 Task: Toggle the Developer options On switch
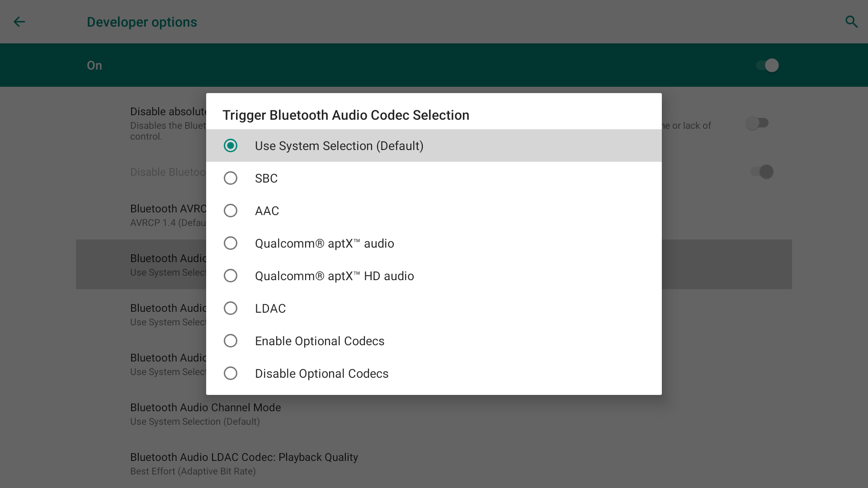[x=767, y=66]
